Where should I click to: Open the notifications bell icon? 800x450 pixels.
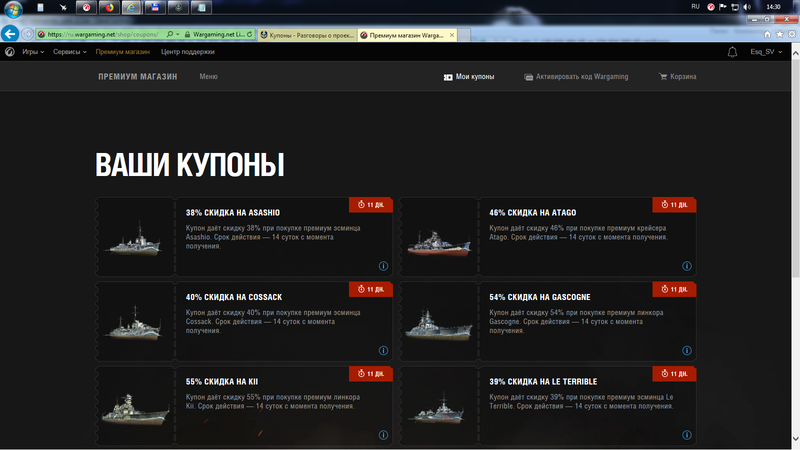click(x=732, y=52)
